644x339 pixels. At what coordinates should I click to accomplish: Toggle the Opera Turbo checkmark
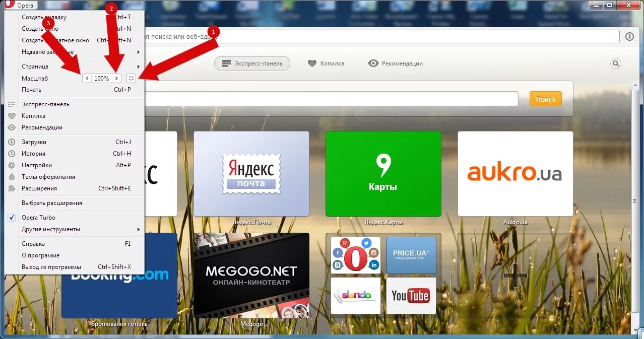tap(12, 218)
